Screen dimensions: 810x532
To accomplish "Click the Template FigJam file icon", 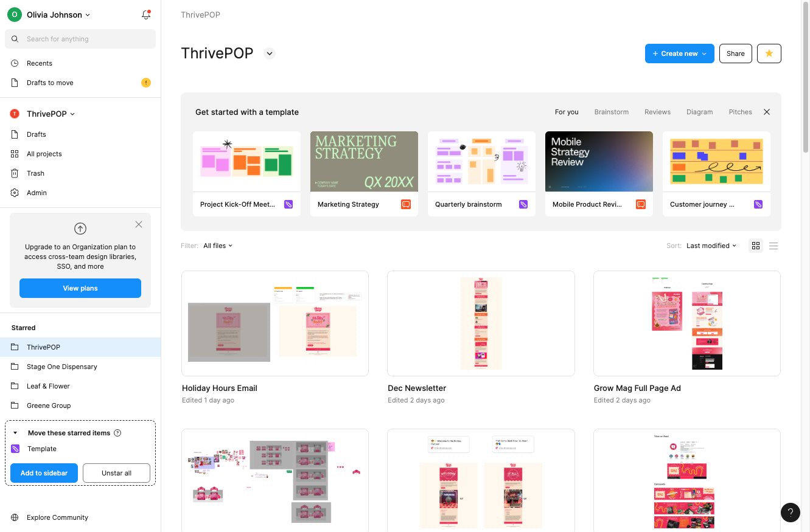I will (16, 449).
